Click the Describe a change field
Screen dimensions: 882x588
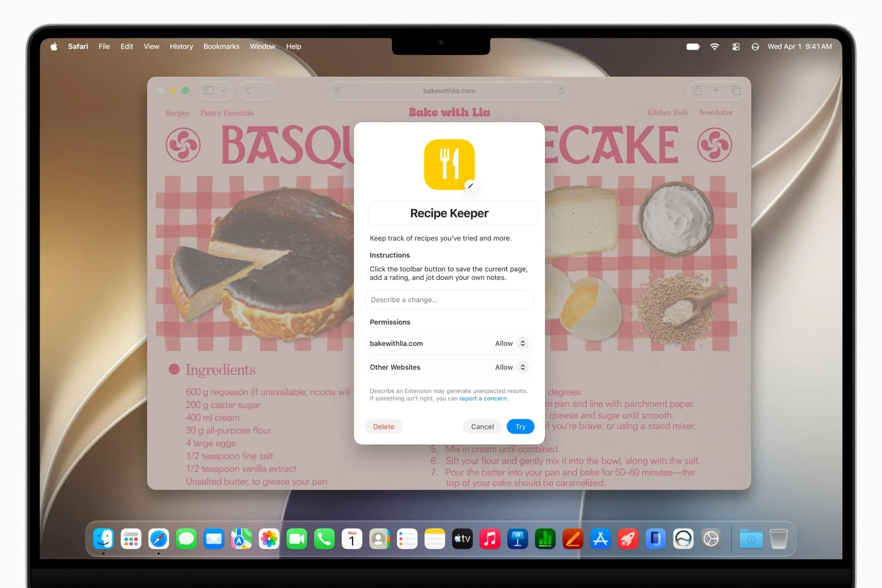[450, 300]
